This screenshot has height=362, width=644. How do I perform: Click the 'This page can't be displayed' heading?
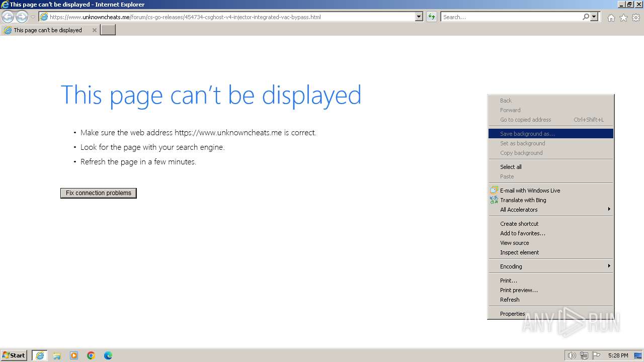click(211, 95)
